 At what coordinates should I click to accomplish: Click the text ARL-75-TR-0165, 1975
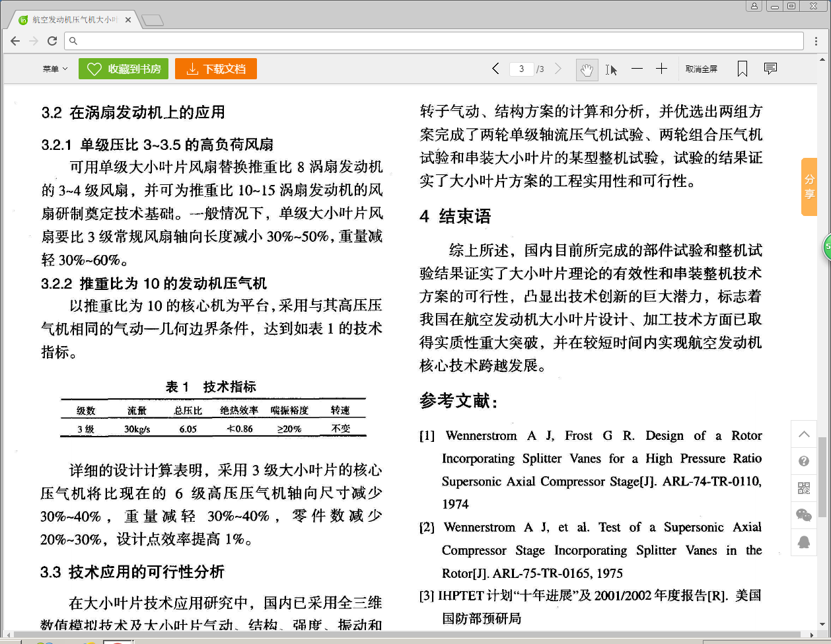[x=558, y=573]
